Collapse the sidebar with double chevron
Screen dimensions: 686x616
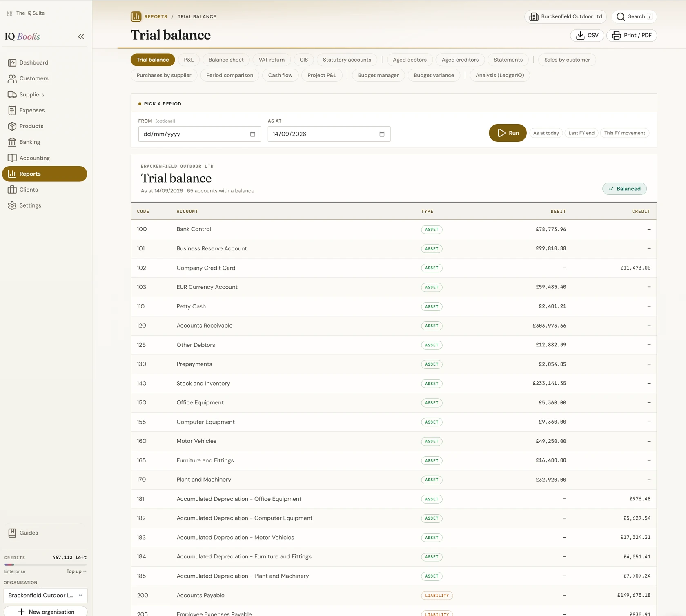tap(81, 36)
